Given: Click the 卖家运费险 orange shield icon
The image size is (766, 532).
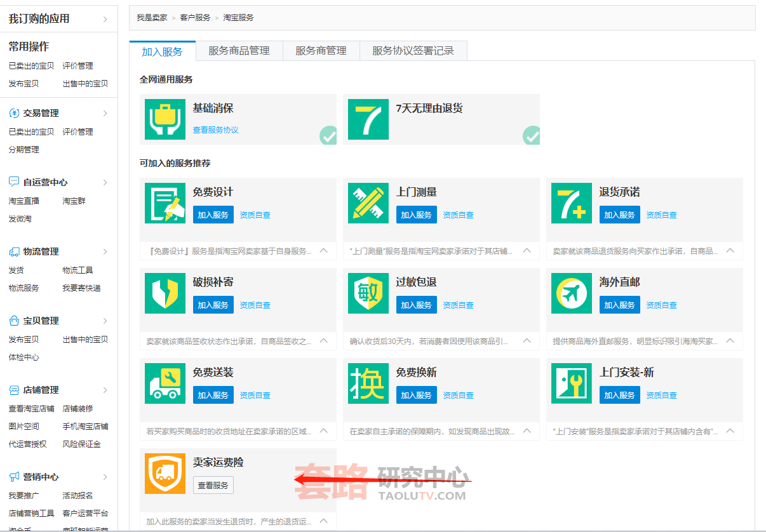Looking at the screenshot, I should click(165, 474).
